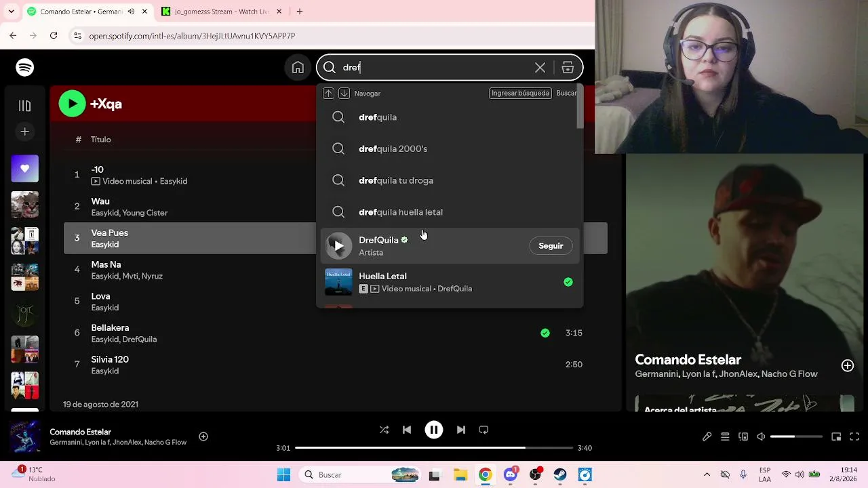Open the mini player

pos(836,437)
